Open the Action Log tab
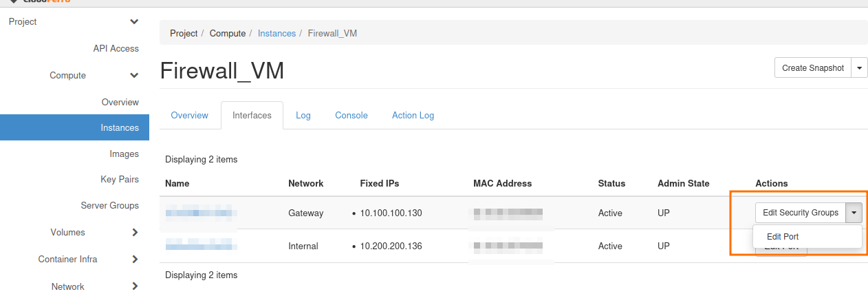The width and height of the screenshot is (868, 305). pos(413,116)
